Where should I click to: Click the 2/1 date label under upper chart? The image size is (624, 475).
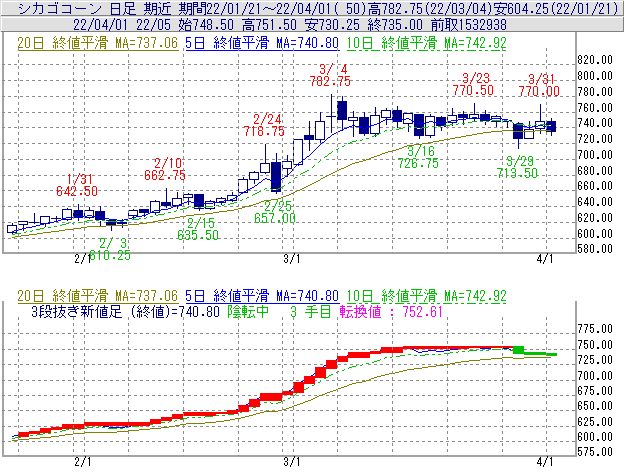click(x=82, y=259)
